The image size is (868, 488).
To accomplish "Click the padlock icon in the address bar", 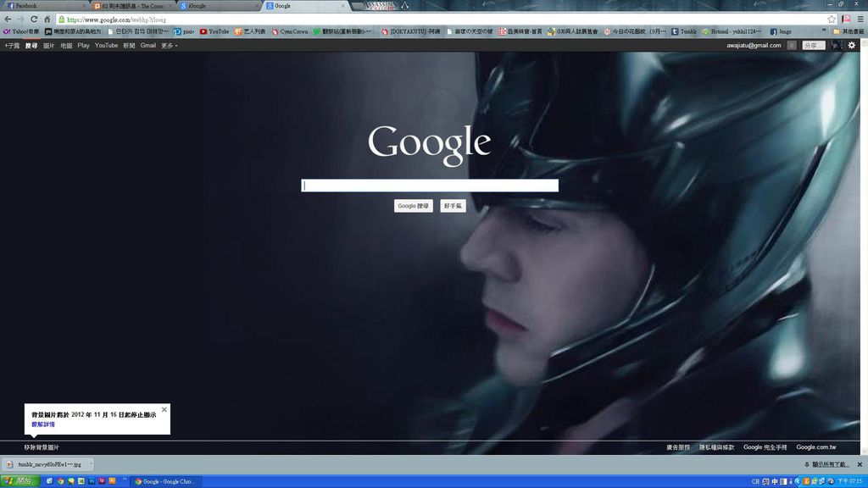I will [61, 20].
